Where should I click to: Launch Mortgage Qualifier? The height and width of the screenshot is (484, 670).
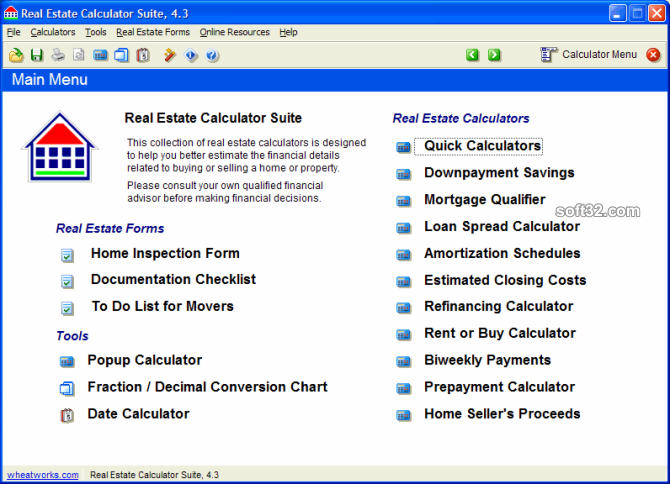click(485, 199)
